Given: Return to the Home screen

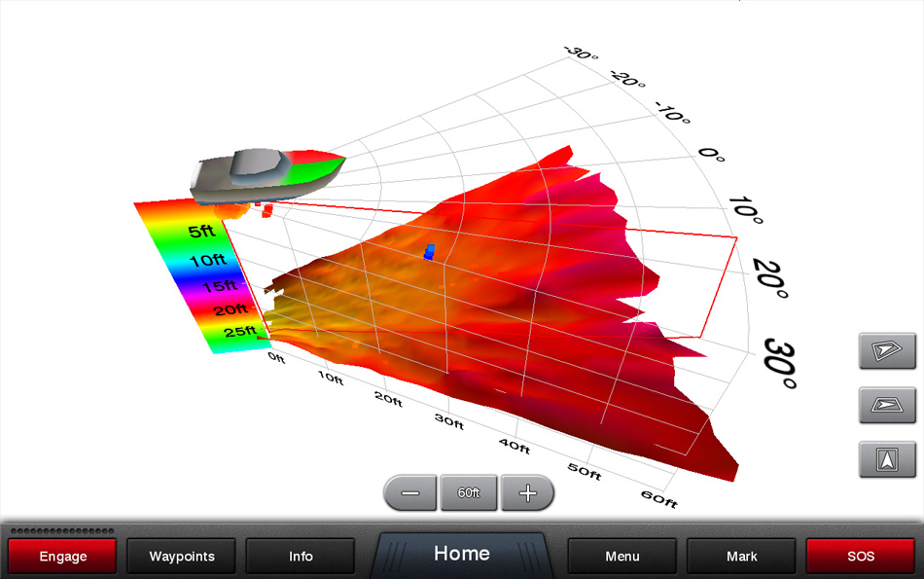Looking at the screenshot, I should pos(462,553).
